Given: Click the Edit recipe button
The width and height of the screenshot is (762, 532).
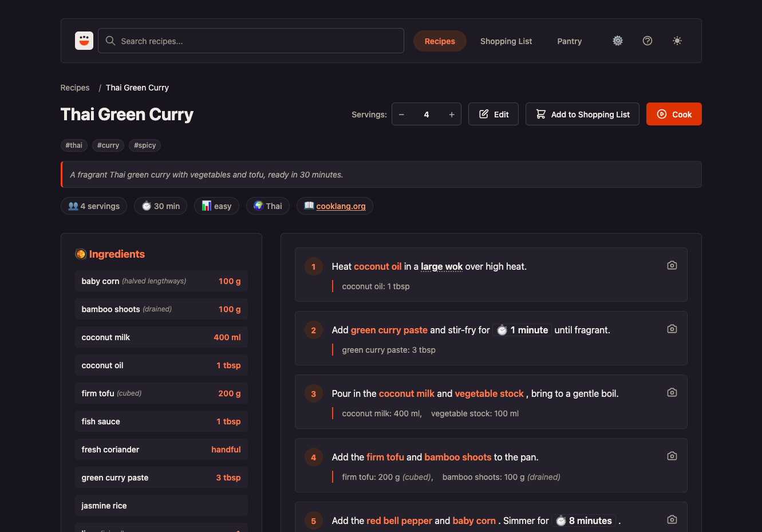Looking at the screenshot, I should pos(493,114).
